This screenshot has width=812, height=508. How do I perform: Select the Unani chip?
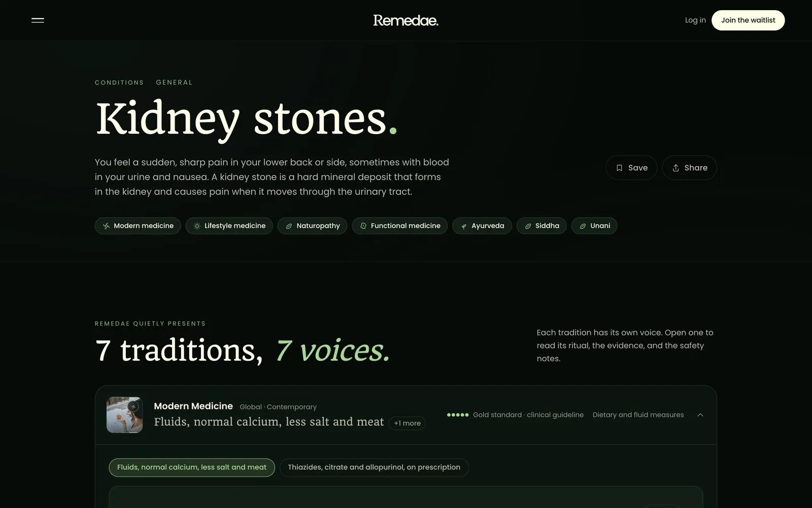coord(594,226)
